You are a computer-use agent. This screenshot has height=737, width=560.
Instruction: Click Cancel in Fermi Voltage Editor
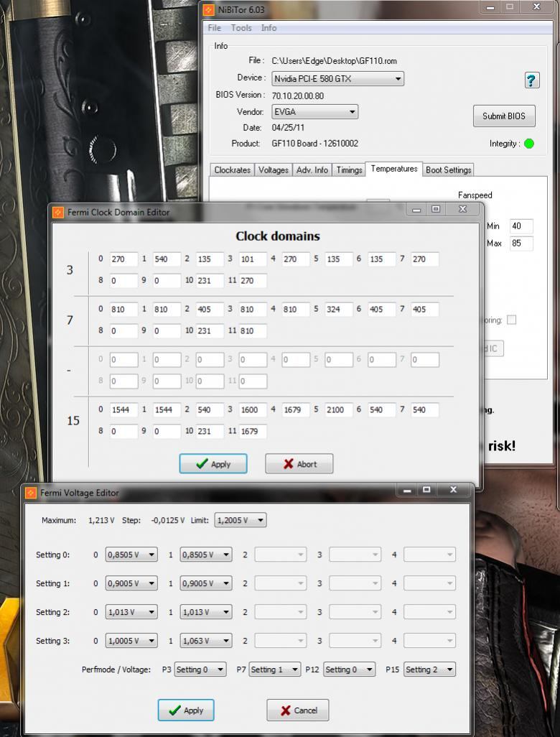[x=298, y=710]
